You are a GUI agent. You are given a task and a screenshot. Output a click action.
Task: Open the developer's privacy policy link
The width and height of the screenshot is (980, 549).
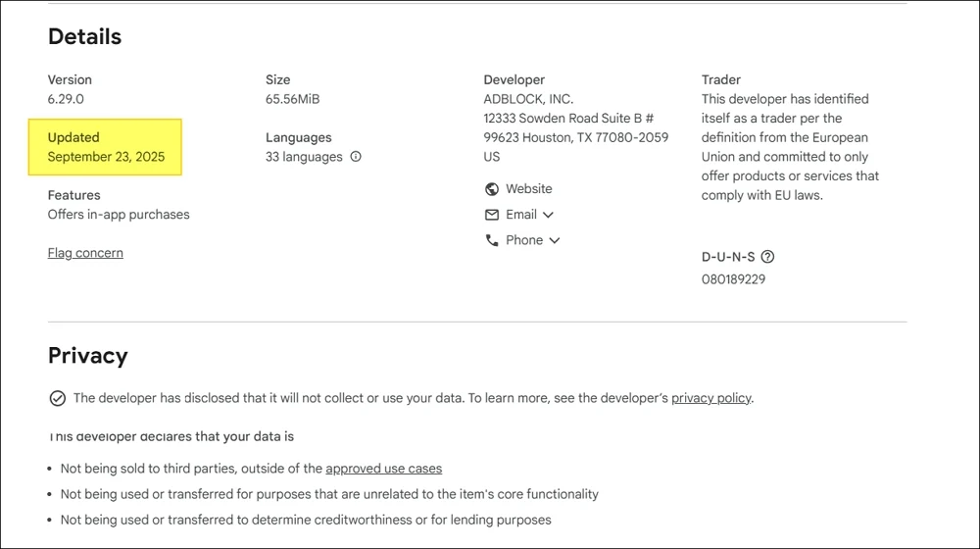[711, 398]
